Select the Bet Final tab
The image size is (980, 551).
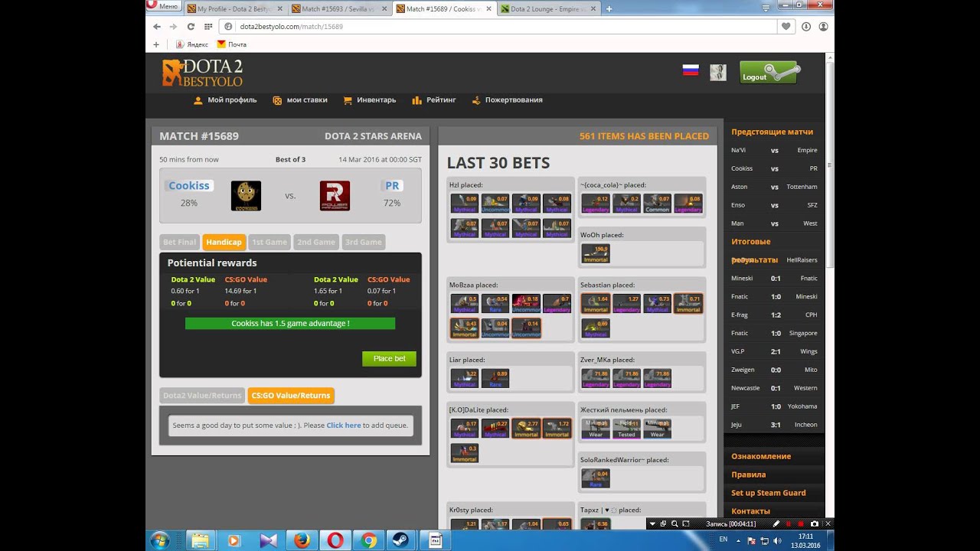point(180,242)
